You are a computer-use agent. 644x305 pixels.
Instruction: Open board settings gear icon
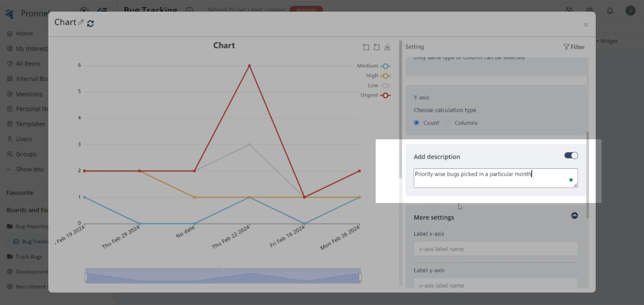(x=589, y=10)
